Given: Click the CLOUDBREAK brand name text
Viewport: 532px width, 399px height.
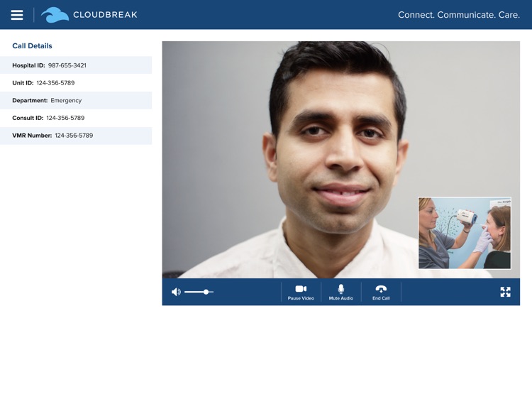Looking at the screenshot, I should (105, 15).
